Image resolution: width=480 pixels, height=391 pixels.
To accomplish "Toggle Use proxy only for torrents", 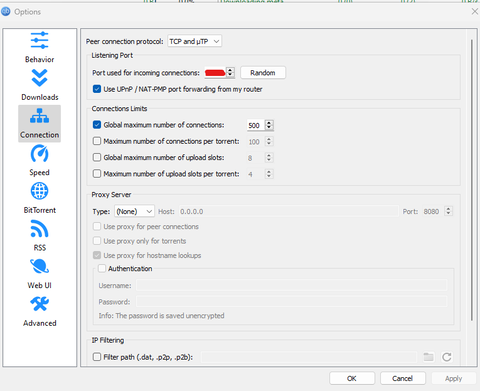I will click(x=97, y=241).
